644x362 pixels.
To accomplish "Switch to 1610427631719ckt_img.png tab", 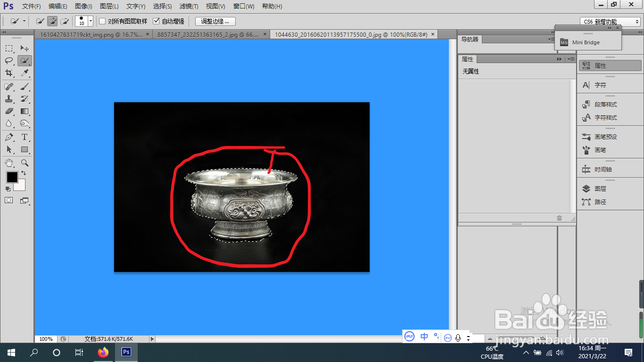I will (x=91, y=34).
